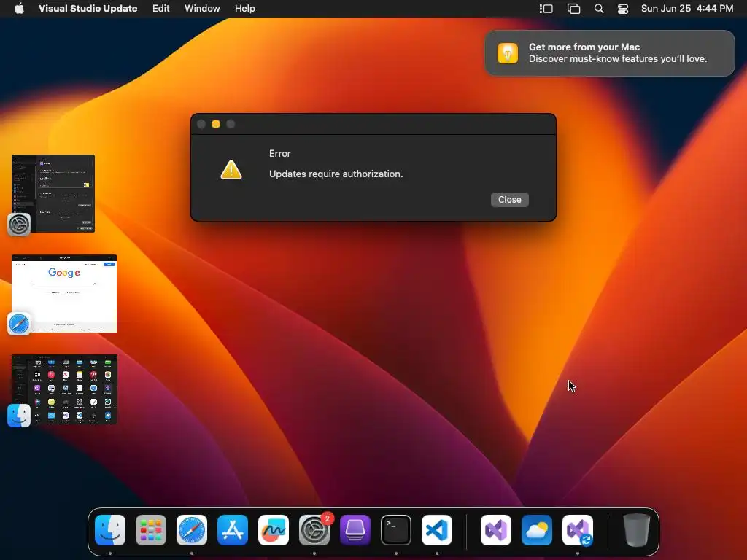Click the Error heading text
The width and height of the screenshot is (747, 560).
click(279, 153)
